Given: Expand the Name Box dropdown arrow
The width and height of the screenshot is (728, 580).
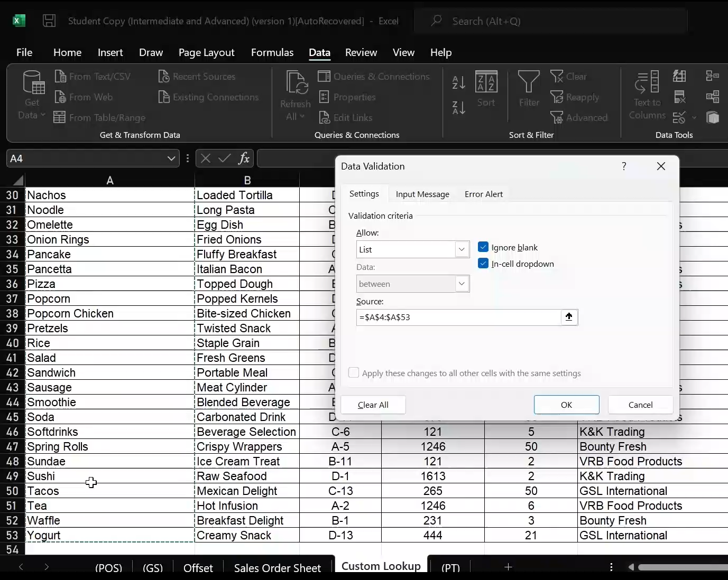Looking at the screenshot, I should (x=171, y=158).
